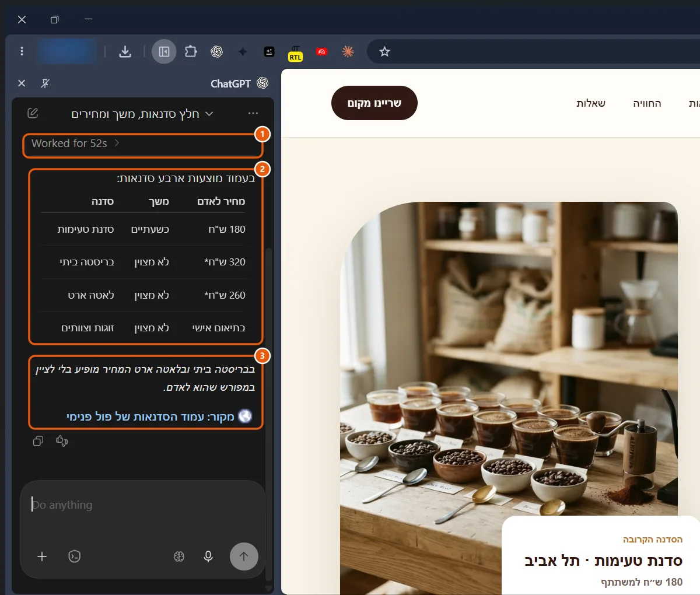
Task: Restore the browser window size
Action: pyautogui.click(x=54, y=19)
